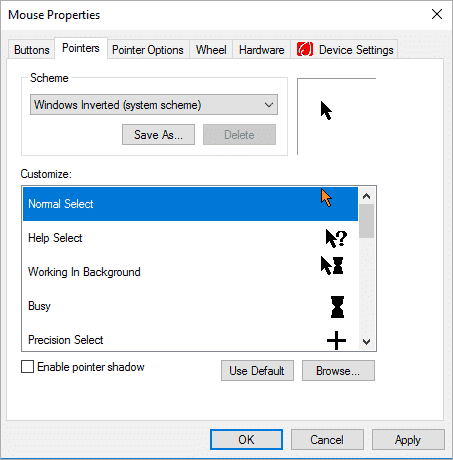Click the Browse... button
This screenshot has height=460, width=453.
(338, 371)
